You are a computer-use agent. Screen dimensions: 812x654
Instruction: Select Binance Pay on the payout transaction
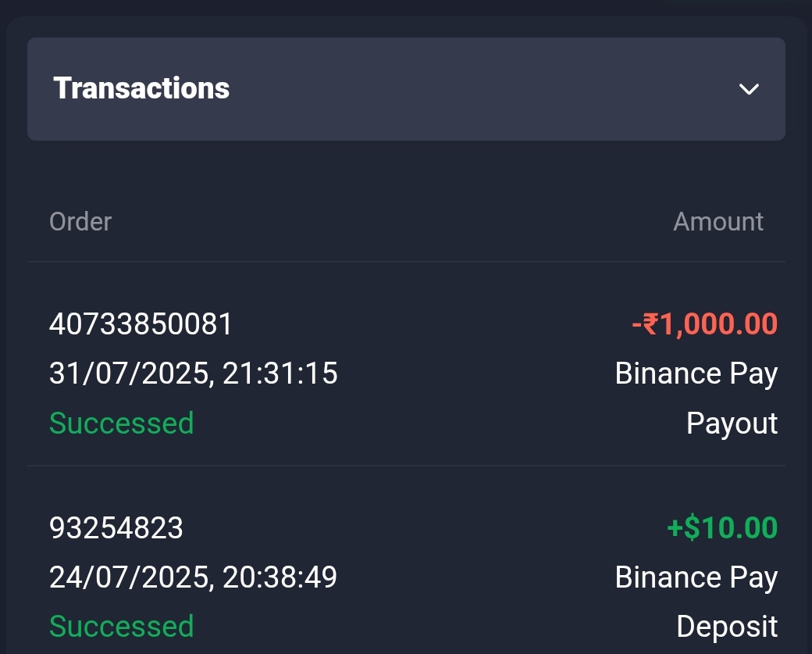(x=696, y=373)
